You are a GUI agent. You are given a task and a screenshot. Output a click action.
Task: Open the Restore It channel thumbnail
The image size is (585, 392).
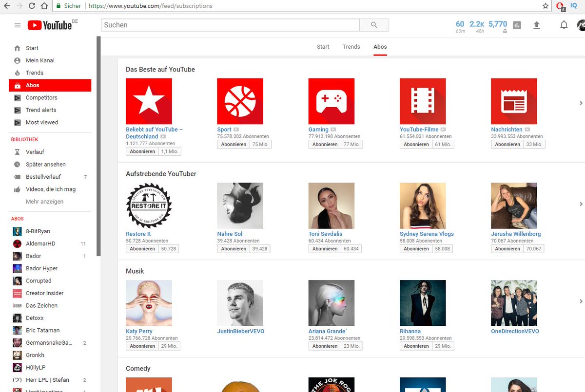pos(149,205)
